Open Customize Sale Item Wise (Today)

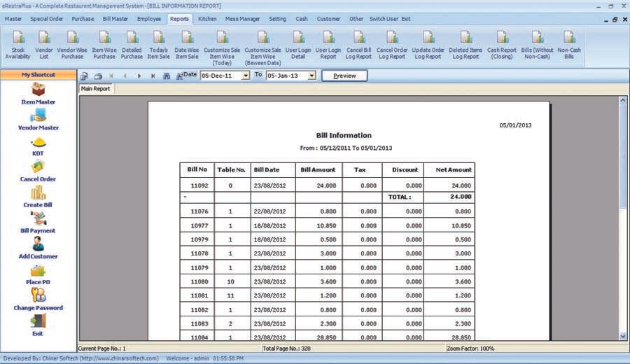click(x=222, y=48)
